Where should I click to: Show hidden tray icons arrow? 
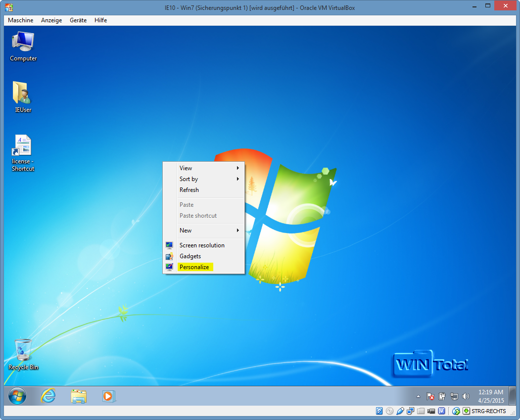pos(418,396)
